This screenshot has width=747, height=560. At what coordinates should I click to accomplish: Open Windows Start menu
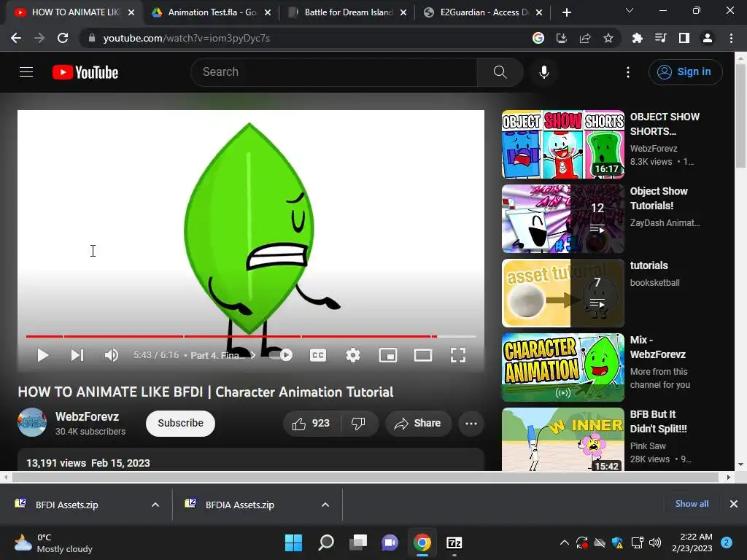tap(293, 542)
